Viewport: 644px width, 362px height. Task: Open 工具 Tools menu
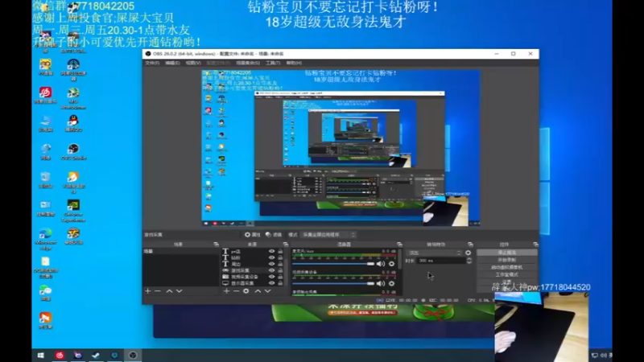click(273, 64)
